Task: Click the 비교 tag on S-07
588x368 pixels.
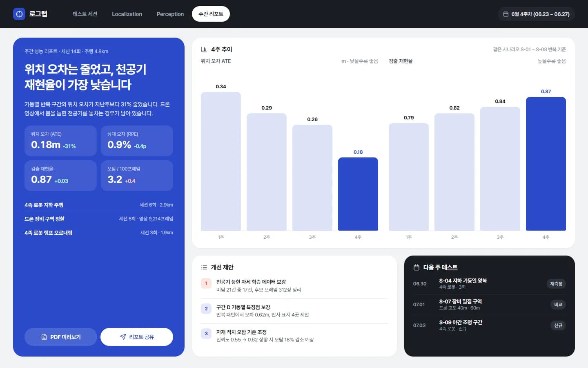Action: click(558, 305)
